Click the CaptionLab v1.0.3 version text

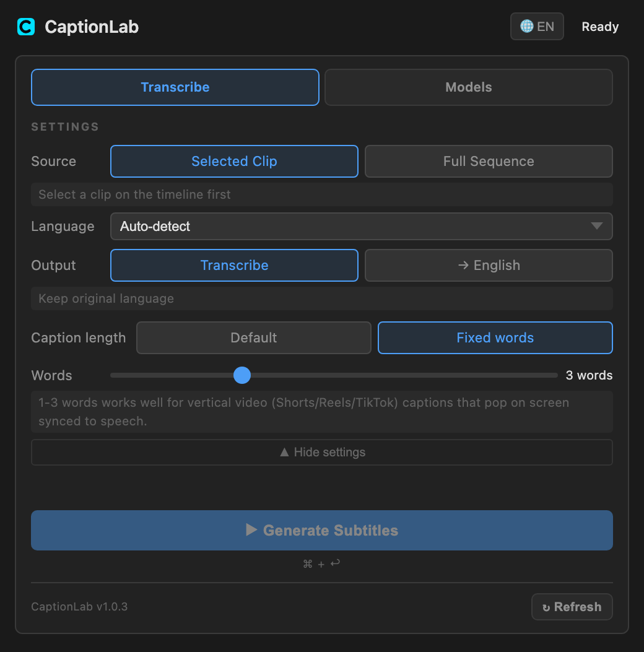79,607
